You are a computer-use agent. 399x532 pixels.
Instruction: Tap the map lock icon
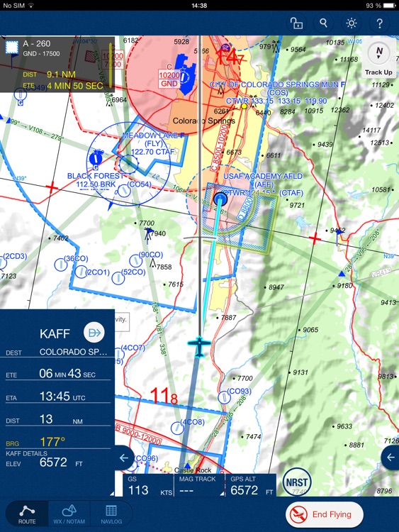[x=296, y=23]
